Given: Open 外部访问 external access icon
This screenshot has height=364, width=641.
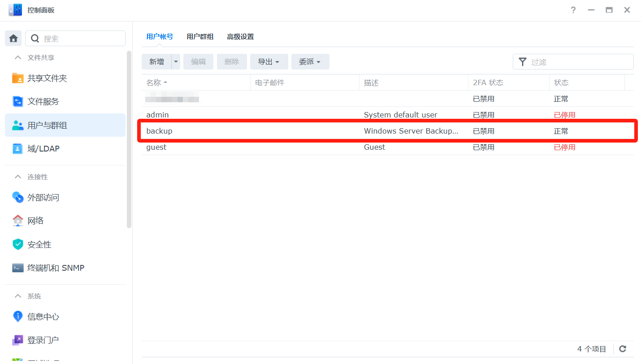Looking at the screenshot, I should 18,197.
